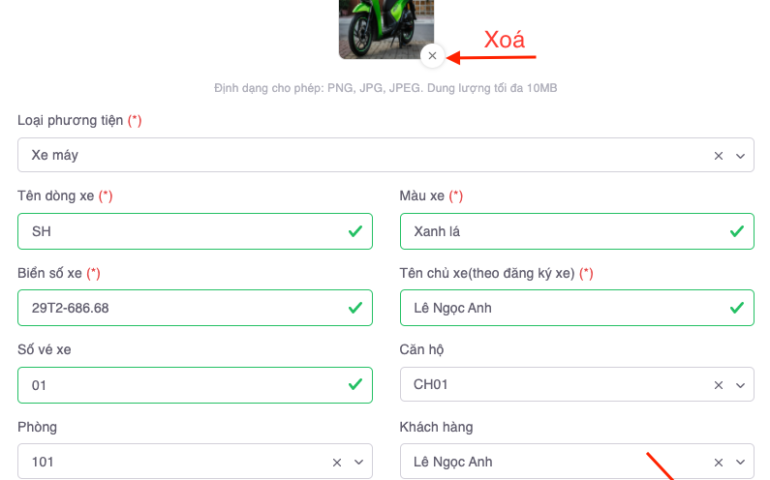Click the green checkmark in Màu xe
Image resolution: width=770 pixels, height=480 pixels.
click(x=737, y=231)
